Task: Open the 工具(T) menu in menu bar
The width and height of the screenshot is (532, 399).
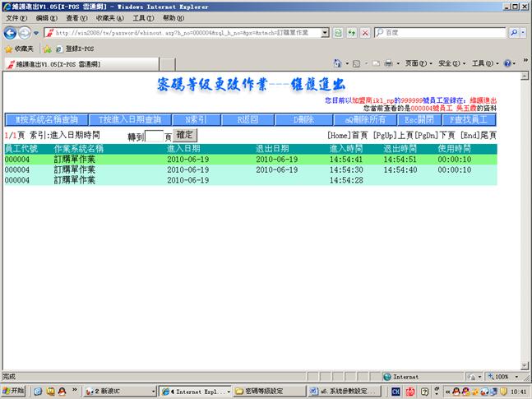Action: 143,17
